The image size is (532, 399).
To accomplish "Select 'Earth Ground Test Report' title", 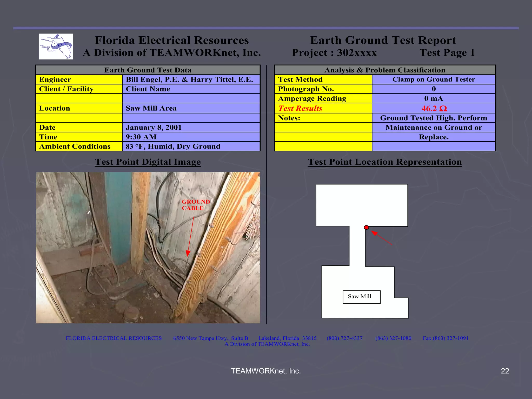I will pyautogui.click(x=383, y=40).
